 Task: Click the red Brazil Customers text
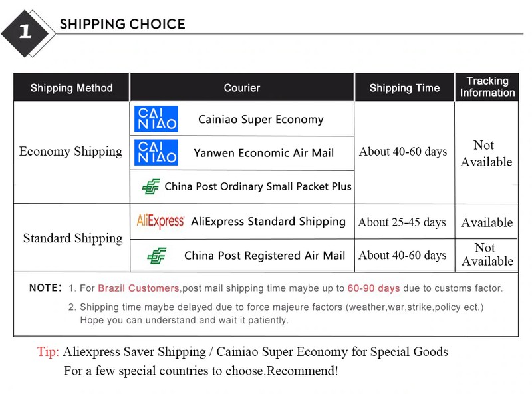138,288
